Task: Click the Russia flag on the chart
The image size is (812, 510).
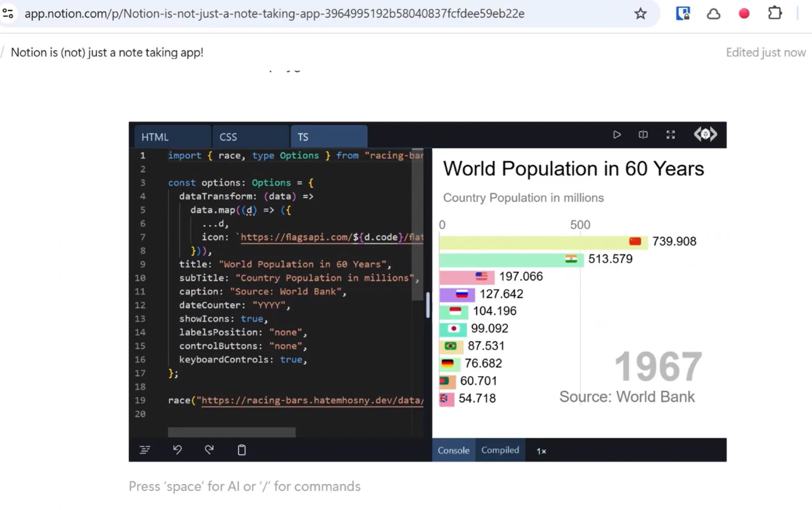Action: (x=462, y=294)
